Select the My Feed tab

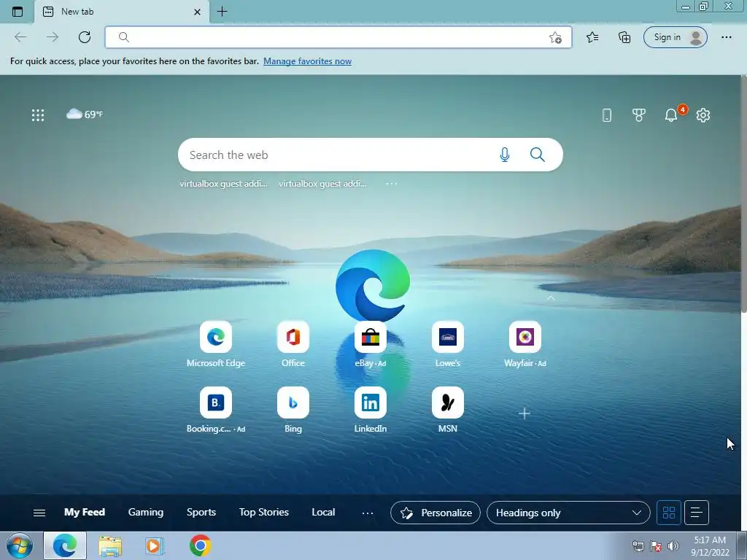point(85,513)
